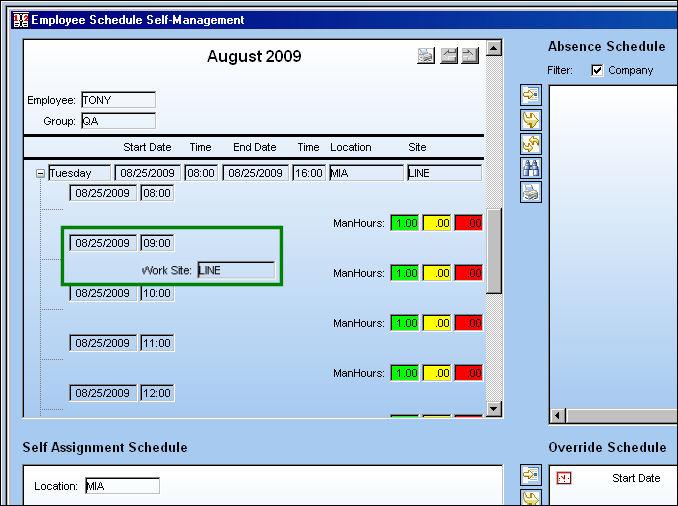Go to next month using right arrow icon
678x506 pixels.
[470, 56]
